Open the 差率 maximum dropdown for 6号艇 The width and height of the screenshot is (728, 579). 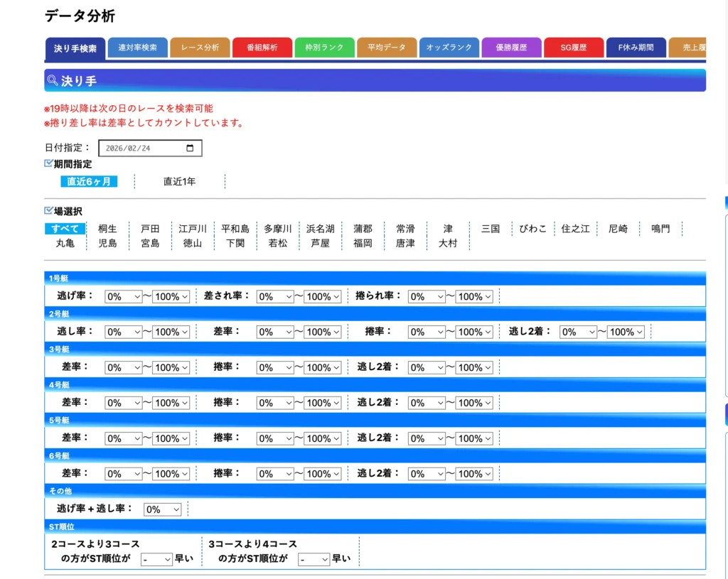(x=171, y=473)
